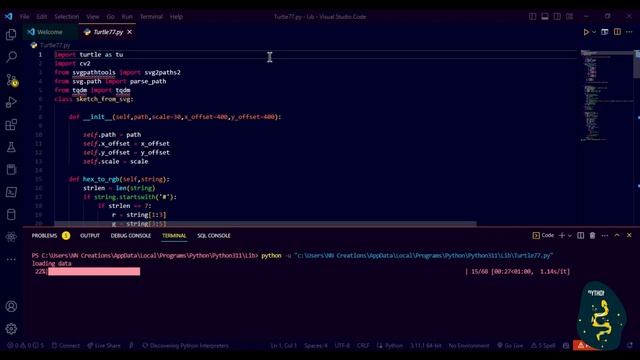Viewport: 640px width, 360px height.
Task: Open the Run menu
Action: 127,17
